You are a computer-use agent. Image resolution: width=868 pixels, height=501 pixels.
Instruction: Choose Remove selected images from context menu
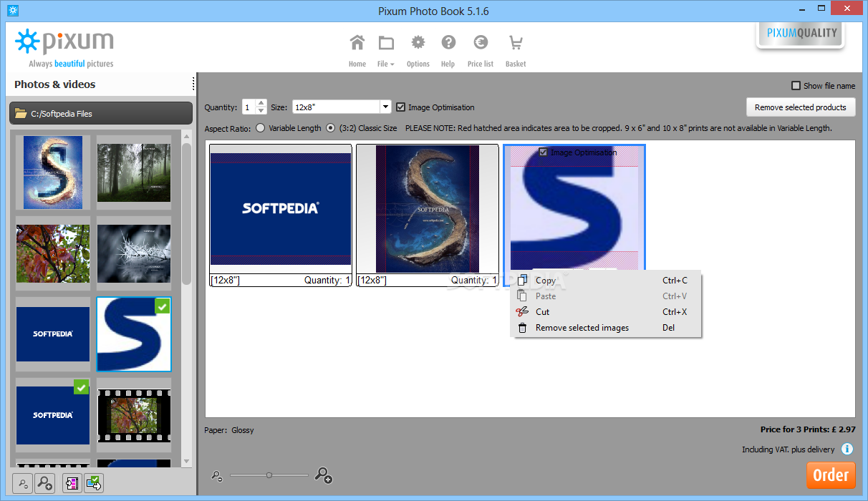tap(606, 328)
